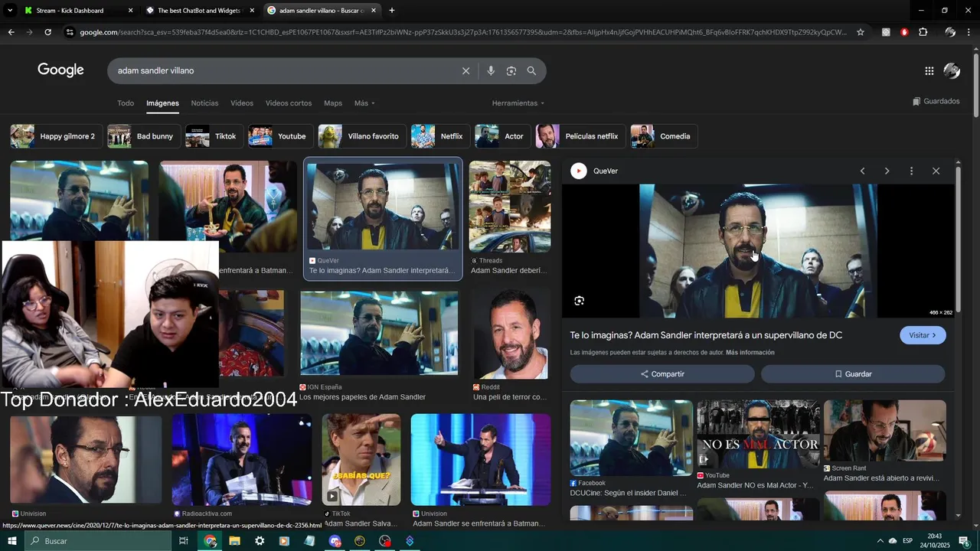Click the Visitar button
980x551 pixels.
(923, 335)
